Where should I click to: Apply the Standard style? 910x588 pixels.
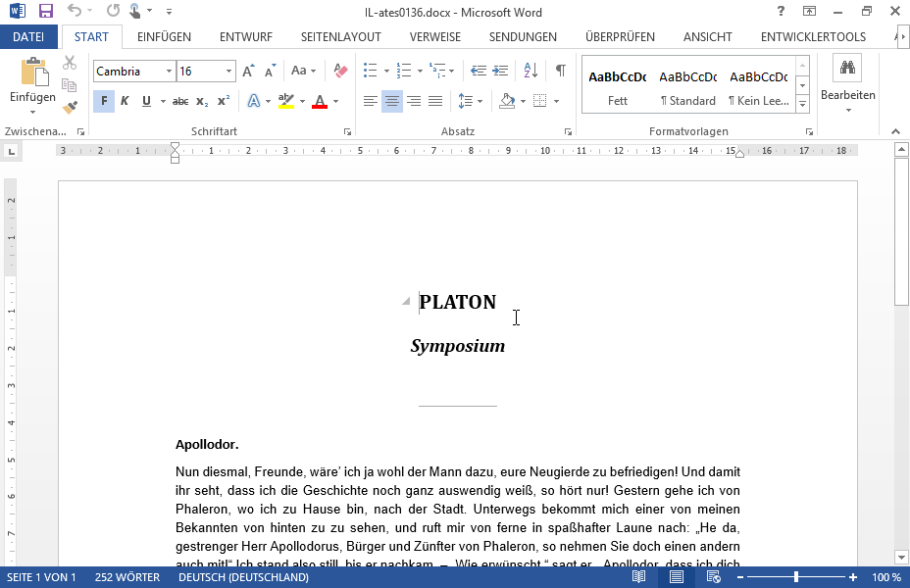point(688,87)
